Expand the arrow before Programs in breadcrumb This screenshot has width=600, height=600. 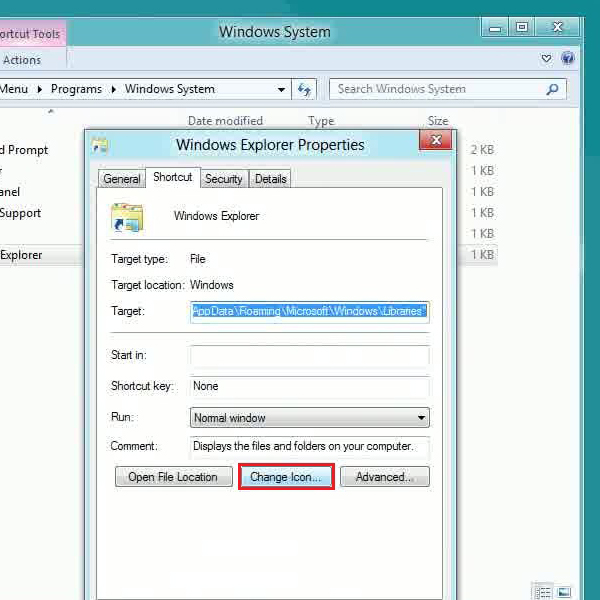[x=40, y=89]
